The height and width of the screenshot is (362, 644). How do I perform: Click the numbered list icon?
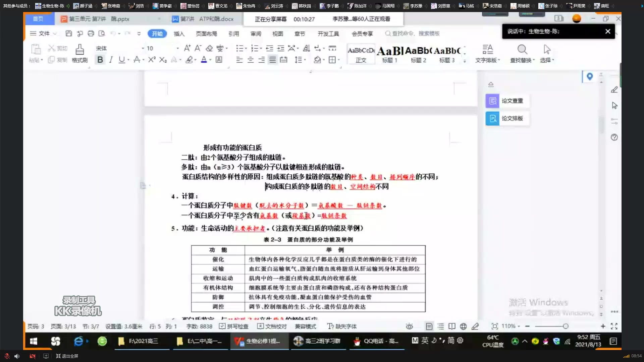[x=255, y=48]
